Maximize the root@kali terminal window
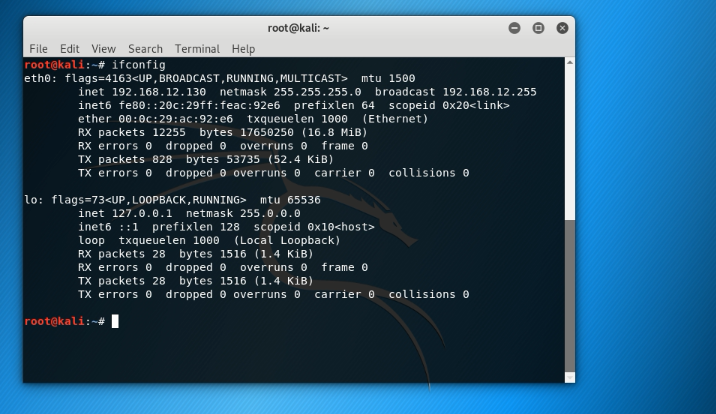 [538, 28]
